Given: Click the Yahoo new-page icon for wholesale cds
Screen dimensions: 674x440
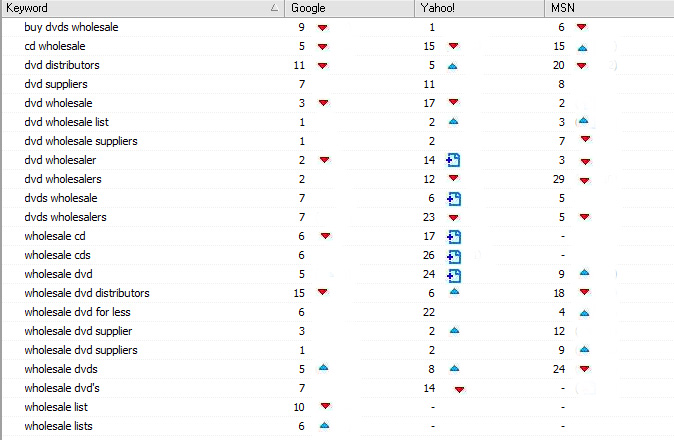Looking at the screenshot, I should tap(454, 257).
